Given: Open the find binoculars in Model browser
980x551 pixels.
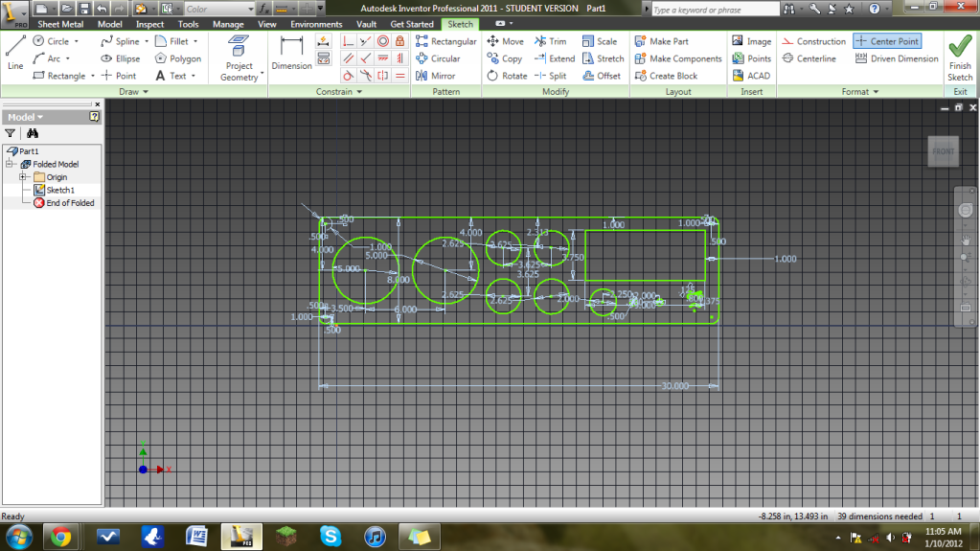Looking at the screenshot, I should 33,133.
